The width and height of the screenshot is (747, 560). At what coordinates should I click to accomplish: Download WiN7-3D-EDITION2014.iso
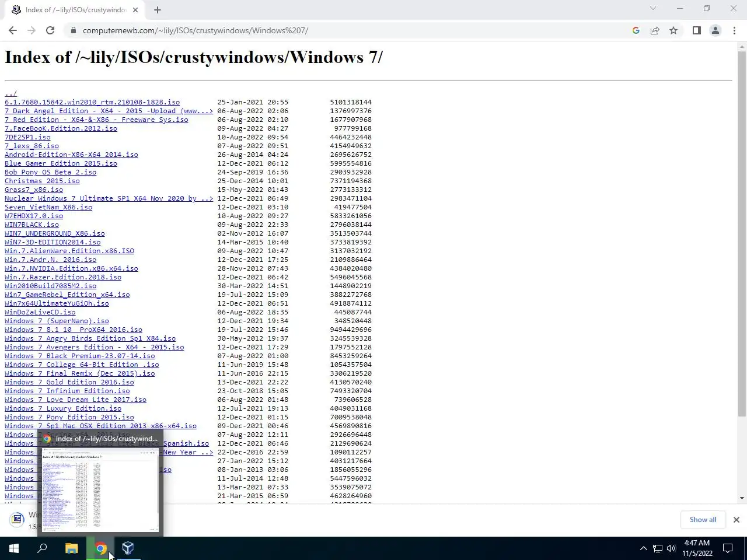pos(53,242)
